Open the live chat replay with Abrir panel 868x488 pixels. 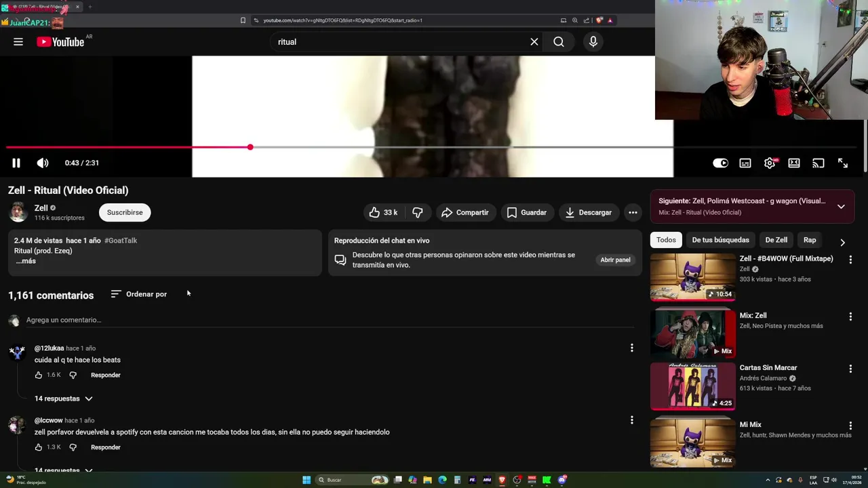pyautogui.click(x=615, y=260)
